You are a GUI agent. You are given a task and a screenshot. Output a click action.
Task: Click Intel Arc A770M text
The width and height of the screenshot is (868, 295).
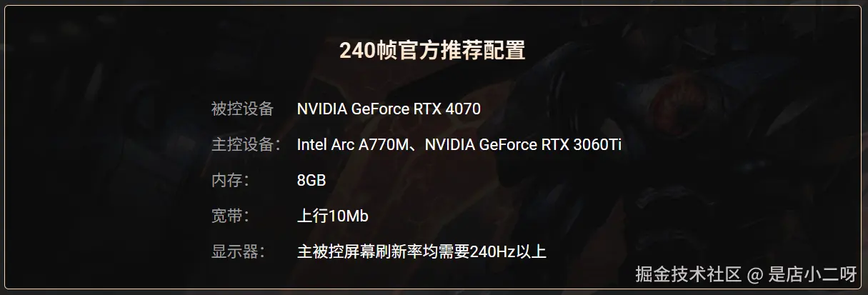351,145
